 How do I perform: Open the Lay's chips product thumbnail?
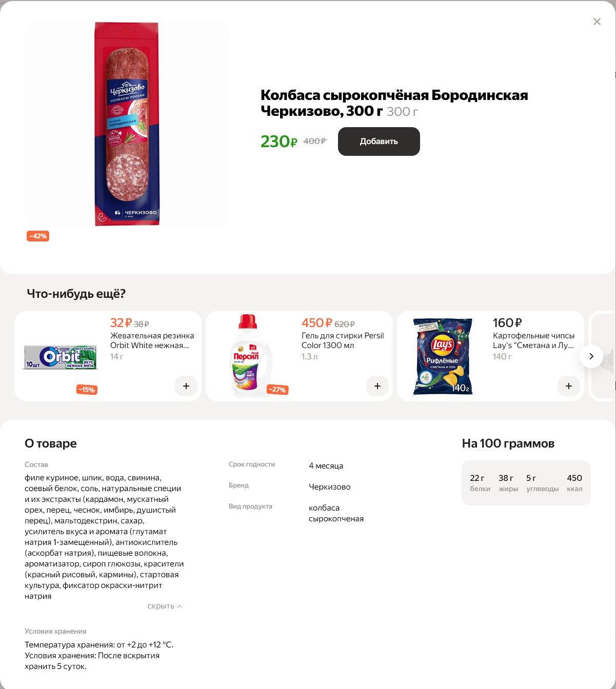coord(443,357)
